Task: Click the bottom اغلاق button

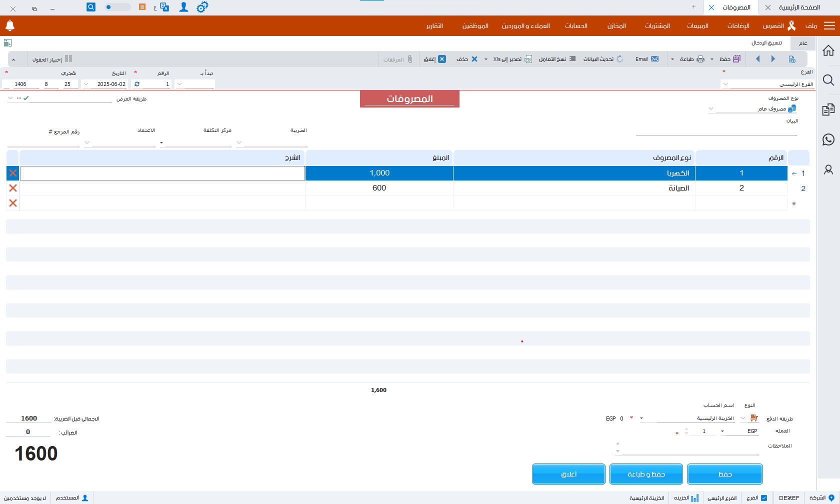Action: tap(568, 474)
